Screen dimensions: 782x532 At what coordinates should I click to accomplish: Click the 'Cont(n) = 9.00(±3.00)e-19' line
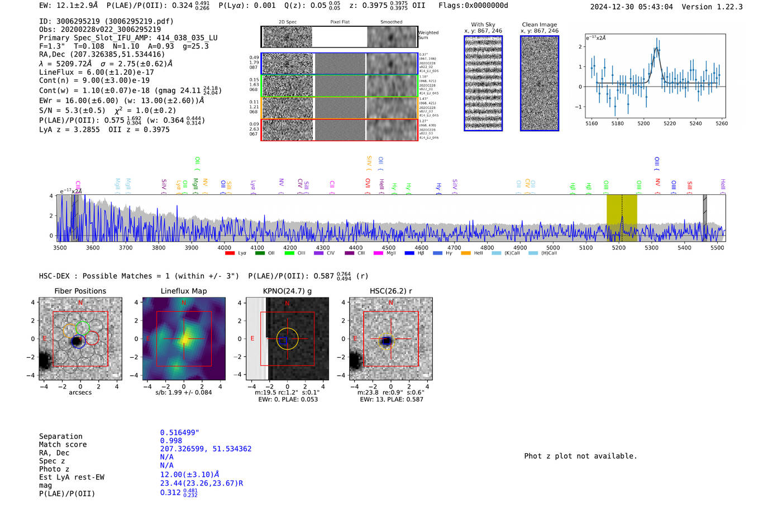click(94, 80)
